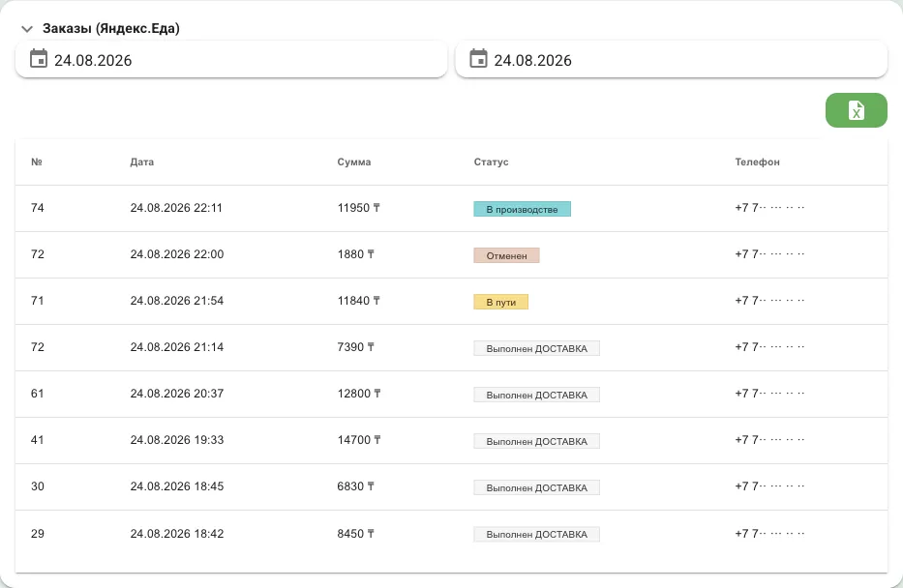Select the В пути status badge

point(501,302)
